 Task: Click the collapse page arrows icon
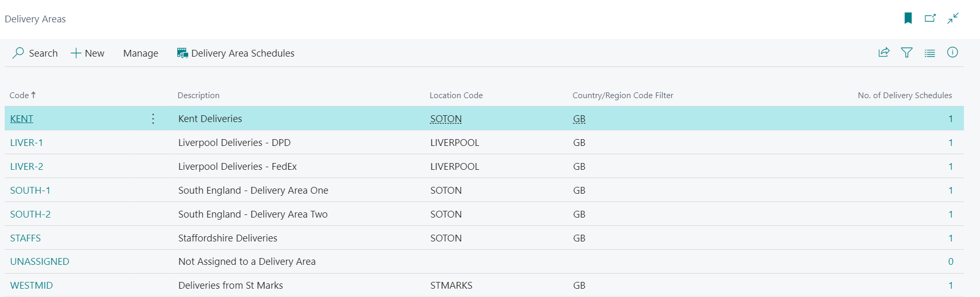(953, 19)
